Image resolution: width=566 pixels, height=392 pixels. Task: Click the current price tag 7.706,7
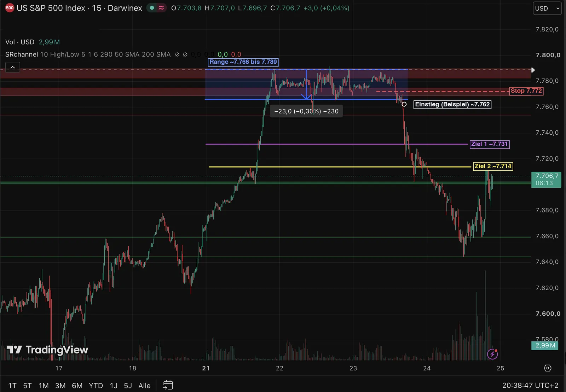coord(546,180)
